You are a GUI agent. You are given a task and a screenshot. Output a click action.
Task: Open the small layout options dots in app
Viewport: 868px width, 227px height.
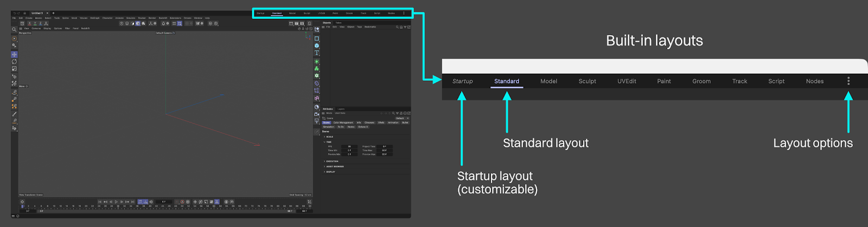(404, 13)
